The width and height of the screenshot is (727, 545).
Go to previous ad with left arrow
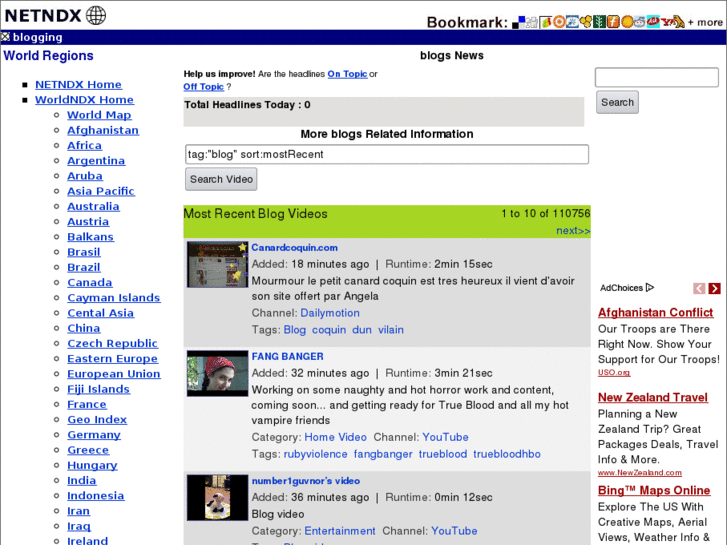(x=699, y=289)
